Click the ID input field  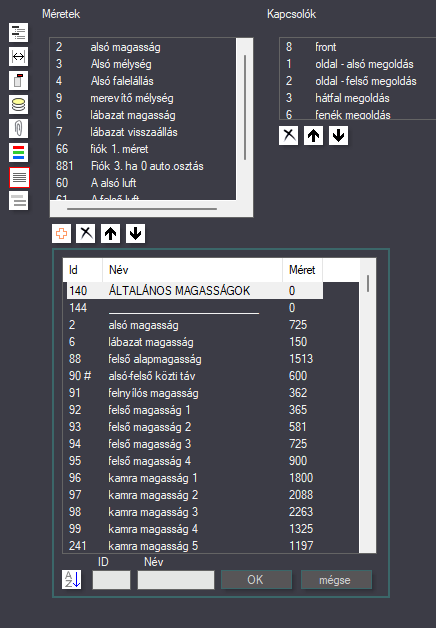(111, 580)
